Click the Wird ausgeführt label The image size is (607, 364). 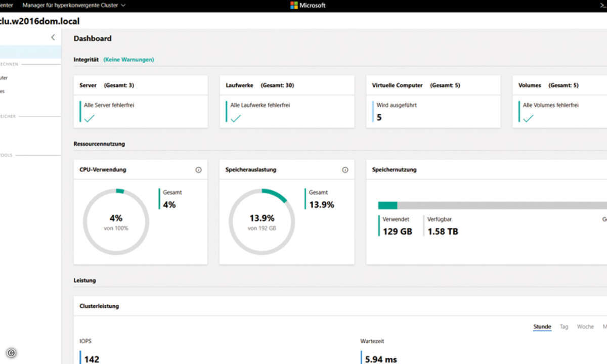pos(397,105)
